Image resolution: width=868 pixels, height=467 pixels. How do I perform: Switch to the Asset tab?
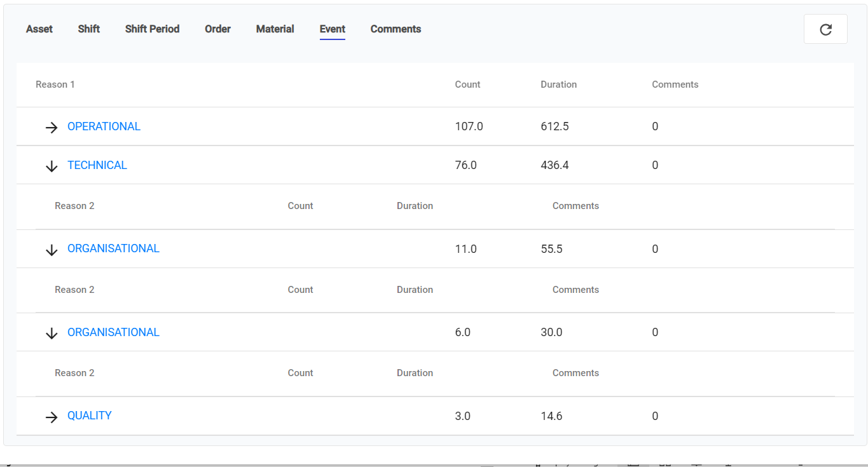[x=39, y=29]
